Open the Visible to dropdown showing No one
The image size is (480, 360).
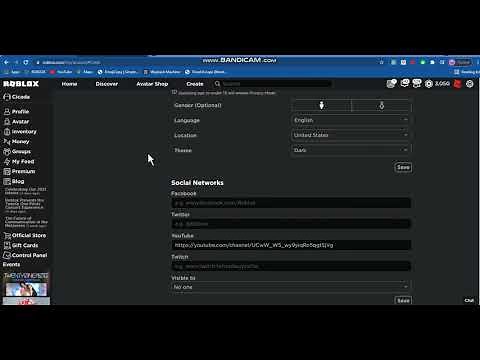click(x=291, y=287)
